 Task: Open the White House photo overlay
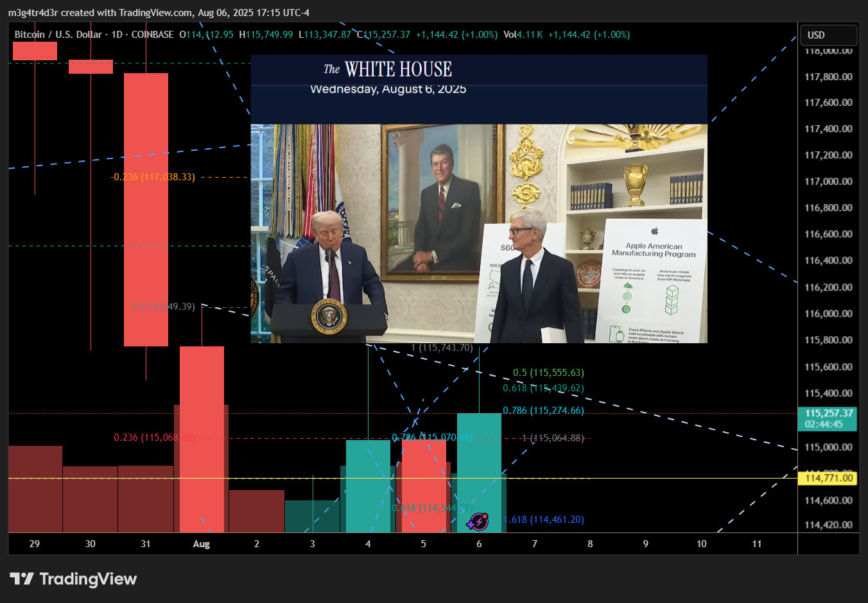point(479,199)
